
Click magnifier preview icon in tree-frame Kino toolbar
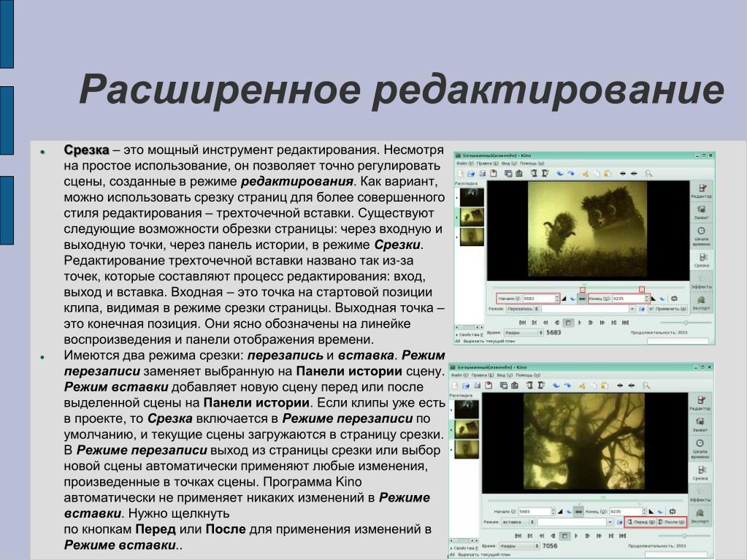pos(646,386)
